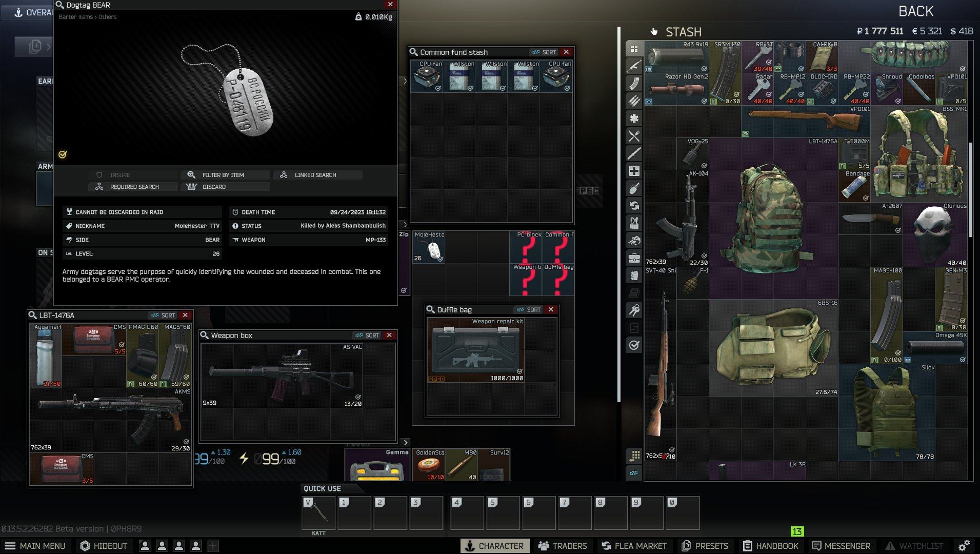
Task: Filter stash by magazines icon
Action: [x=634, y=84]
